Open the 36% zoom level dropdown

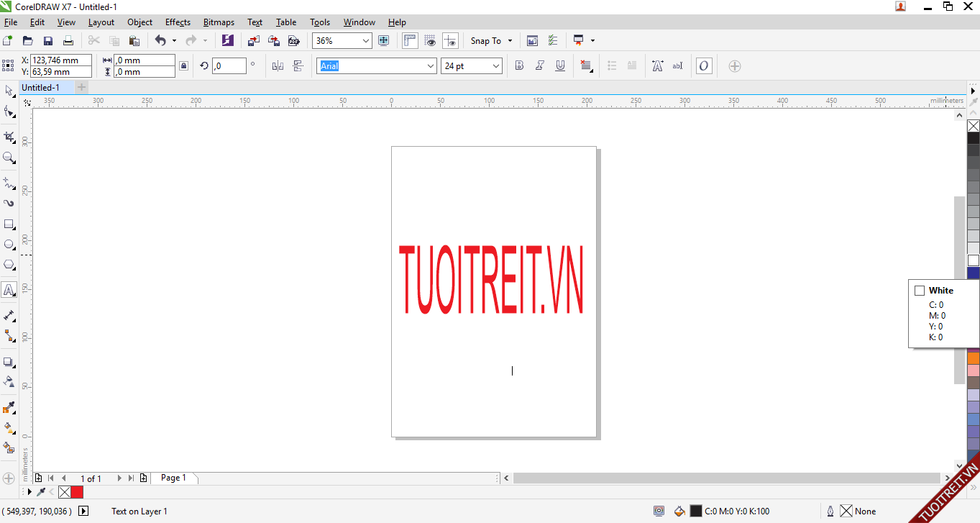coord(365,41)
